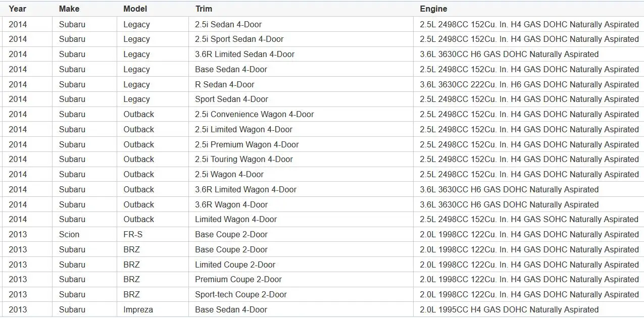644x318 pixels.
Task: Select the "3.6R Wagon 4-Door" trim cell
Action: point(301,204)
